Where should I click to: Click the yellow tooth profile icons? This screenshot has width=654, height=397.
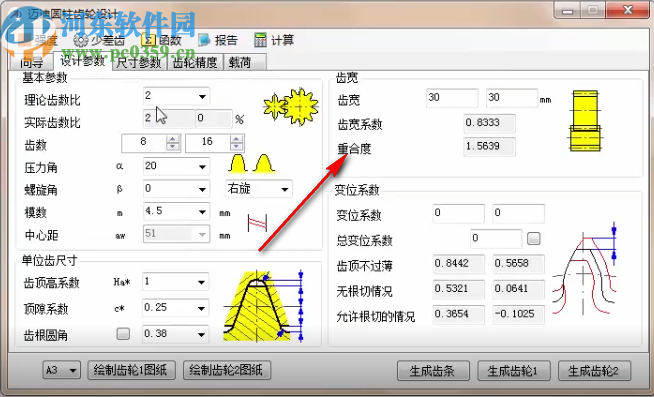pos(252,163)
